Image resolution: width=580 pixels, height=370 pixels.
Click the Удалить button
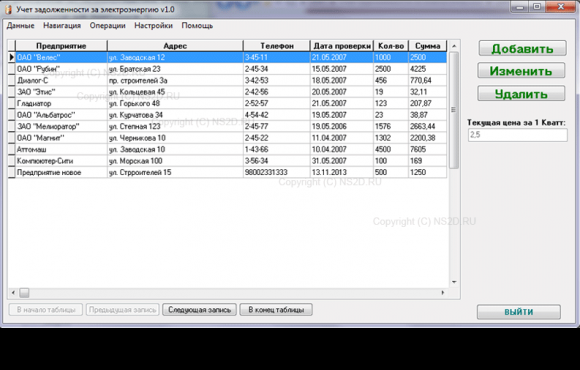pyautogui.click(x=521, y=94)
